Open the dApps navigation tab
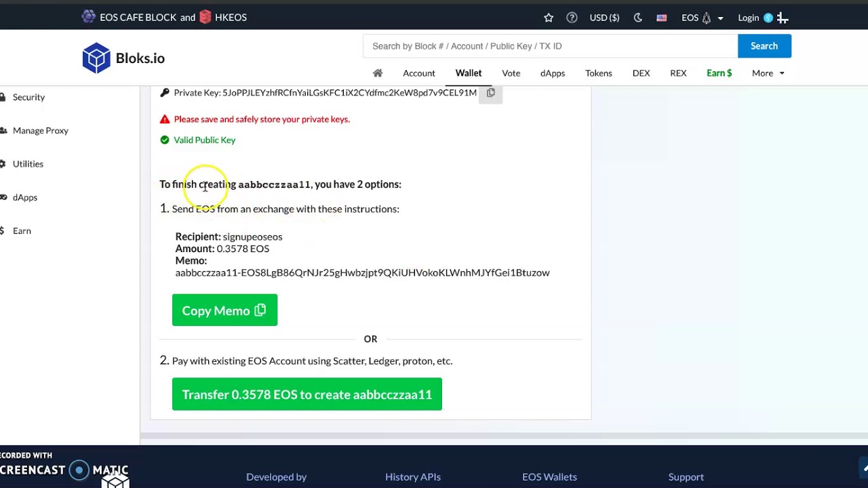The width and height of the screenshot is (868, 488). [553, 73]
